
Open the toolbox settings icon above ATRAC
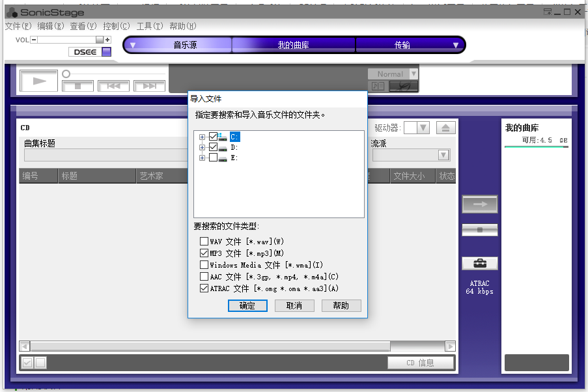tap(480, 263)
